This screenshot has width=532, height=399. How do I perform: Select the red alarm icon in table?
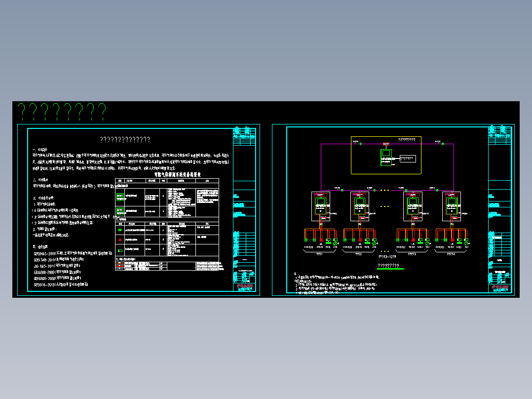click(120, 239)
